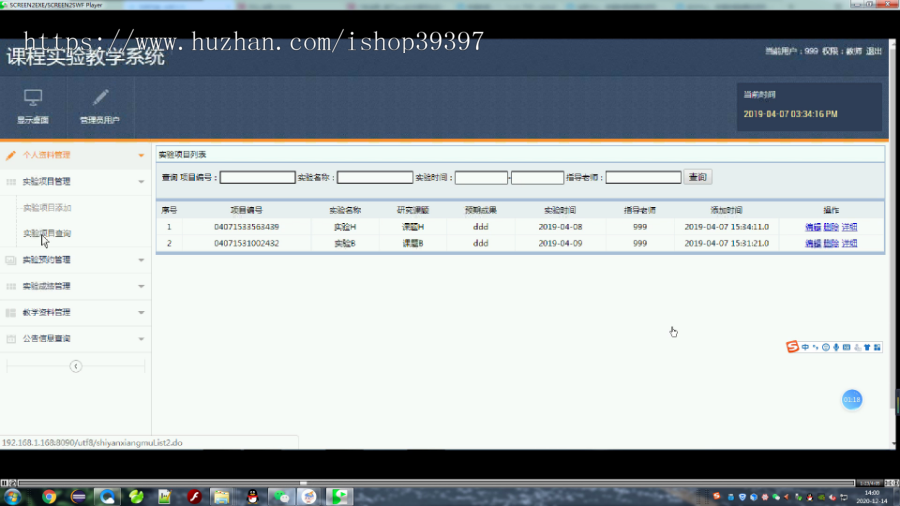Image resolution: width=900 pixels, height=506 pixels.
Task: Click the 查询 search button
Action: pos(698,177)
